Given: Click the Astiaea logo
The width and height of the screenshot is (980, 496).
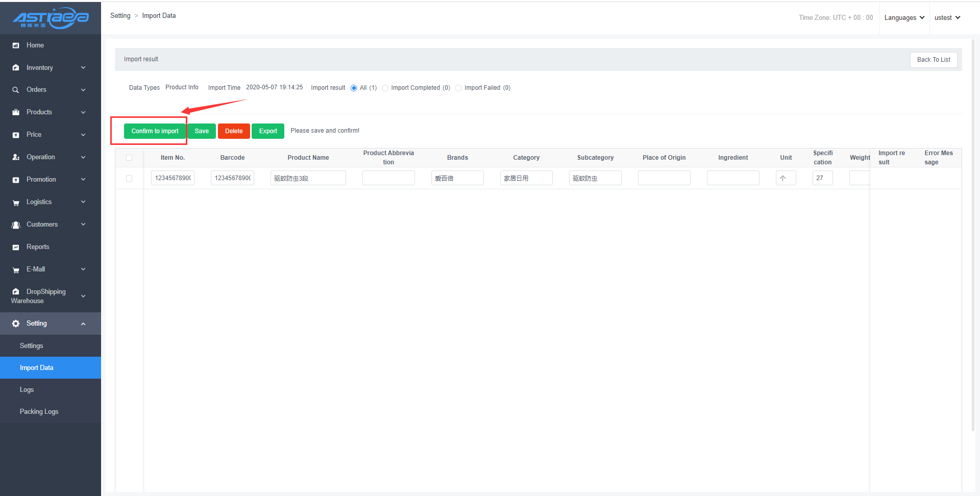Looking at the screenshot, I should 51,18.
